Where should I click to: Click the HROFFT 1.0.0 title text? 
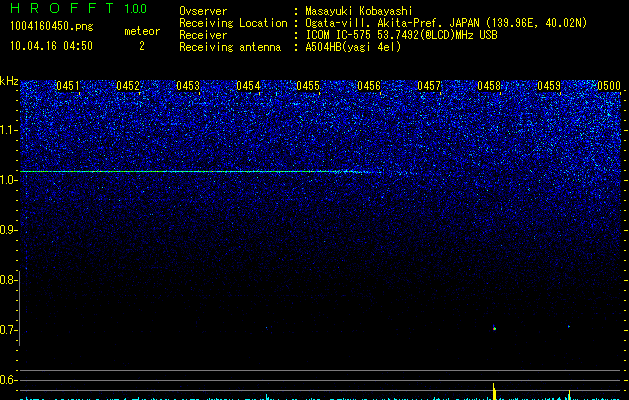78,8
